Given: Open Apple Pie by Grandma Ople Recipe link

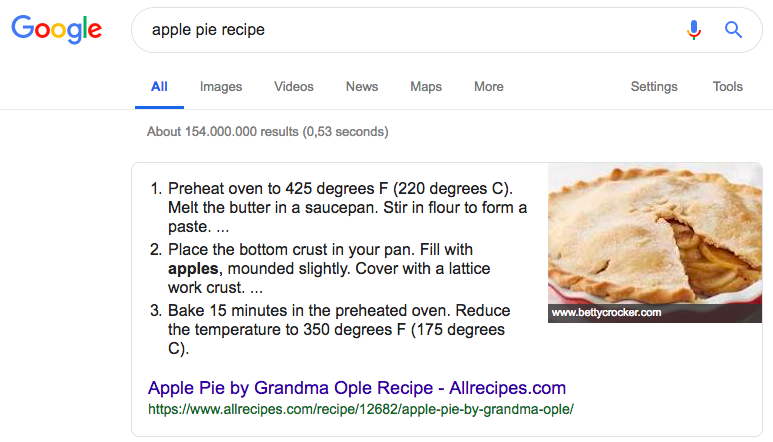Looking at the screenshot, I should (357, 388).
